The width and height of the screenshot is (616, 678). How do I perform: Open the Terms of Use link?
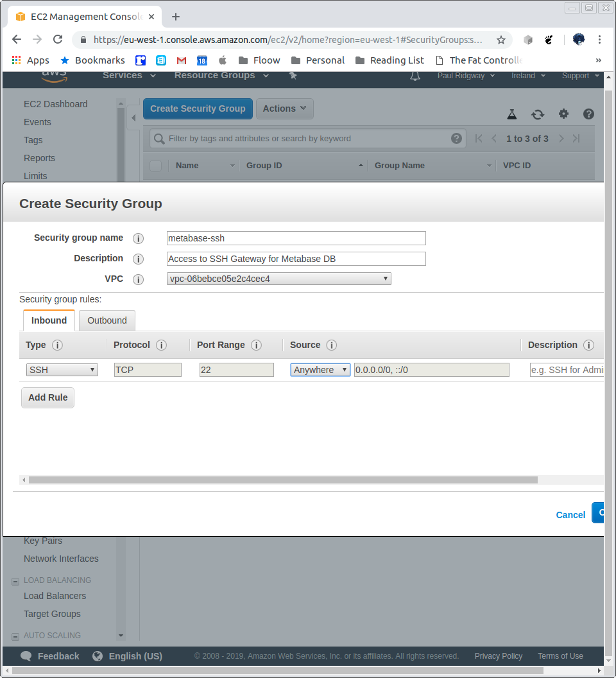(x=560, y=656)
